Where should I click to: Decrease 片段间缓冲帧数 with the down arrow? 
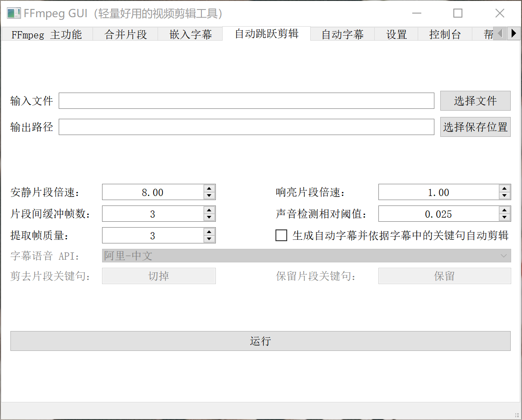coord(209,218)
